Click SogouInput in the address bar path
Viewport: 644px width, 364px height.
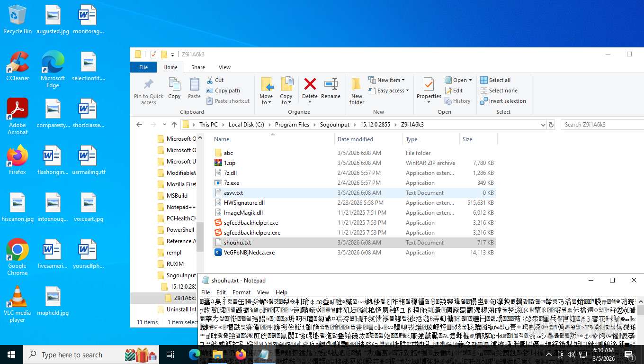pyautogui.click(x=334, y=125)
